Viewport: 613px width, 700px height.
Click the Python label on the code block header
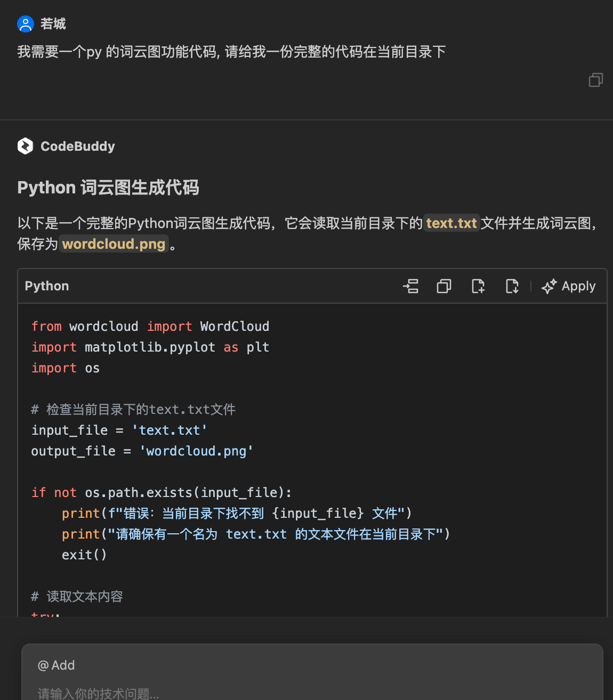[46, 286]
